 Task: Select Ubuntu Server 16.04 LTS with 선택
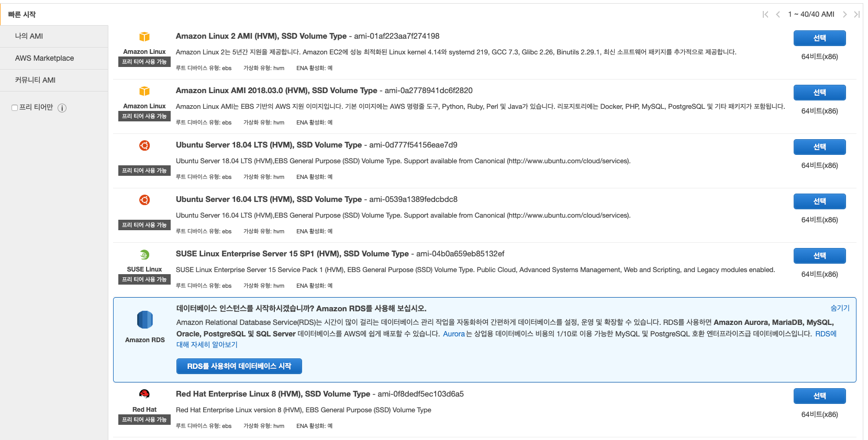point(819,201)
